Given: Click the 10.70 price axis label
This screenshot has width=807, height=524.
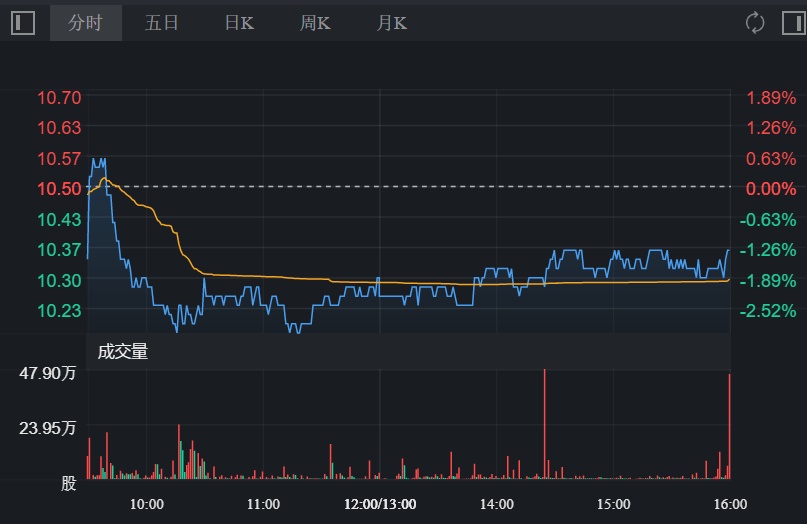Looking at the screenshot, I should click(x=59, y=98).
